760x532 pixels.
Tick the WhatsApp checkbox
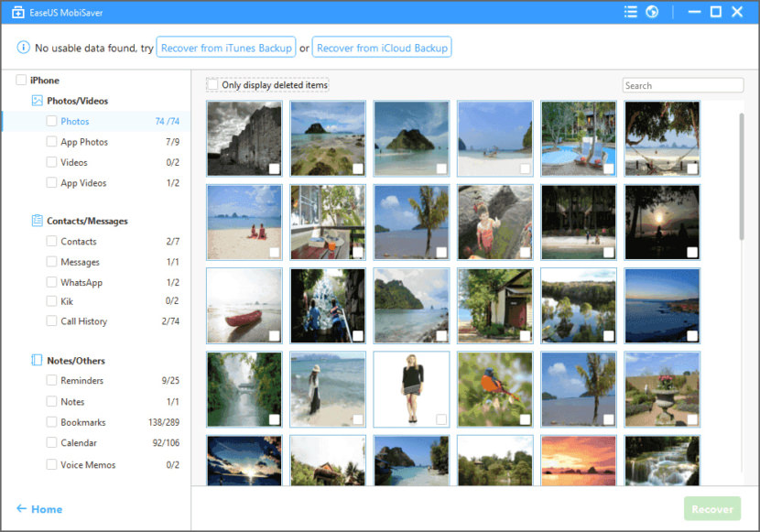pos(52,282)
